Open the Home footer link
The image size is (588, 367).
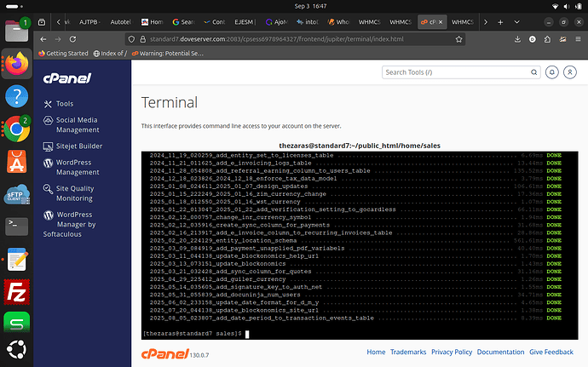[376, 352]
